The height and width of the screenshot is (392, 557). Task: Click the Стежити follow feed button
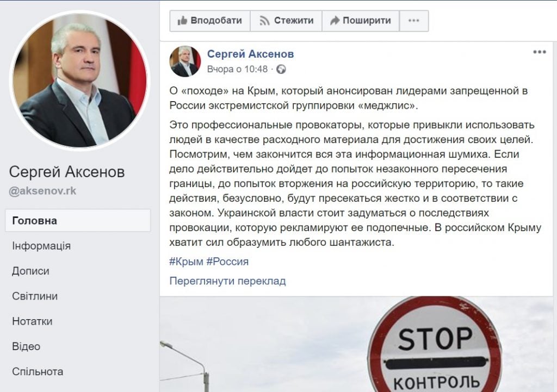coord(286,21)
